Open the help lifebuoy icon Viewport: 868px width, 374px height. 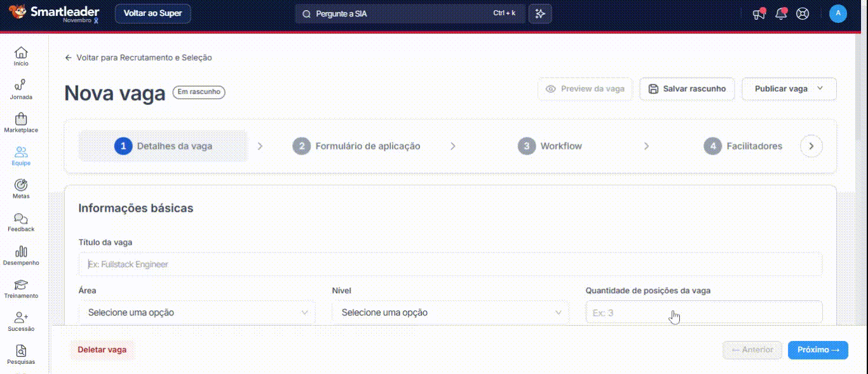pos(803,14)
